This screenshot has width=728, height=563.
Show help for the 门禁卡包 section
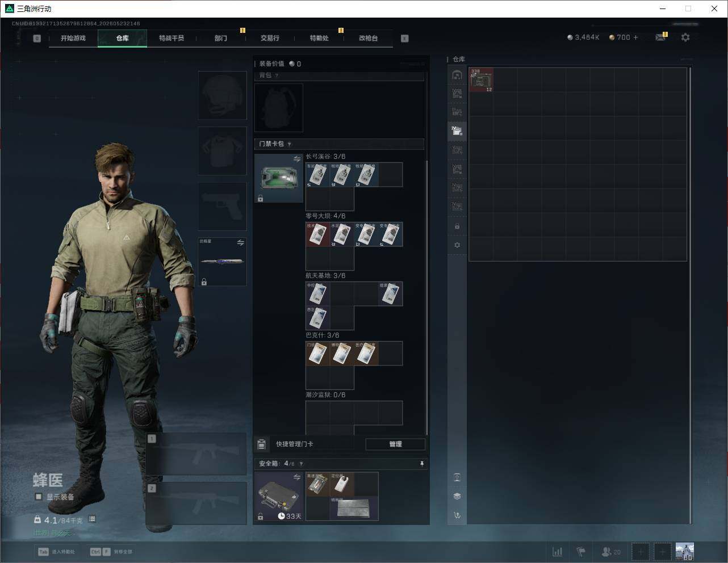290,144
